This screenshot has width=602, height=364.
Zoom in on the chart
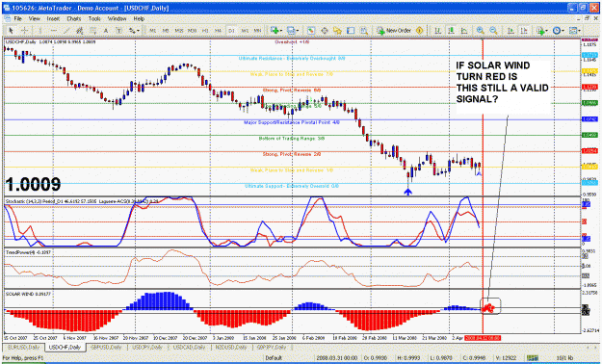481,31
